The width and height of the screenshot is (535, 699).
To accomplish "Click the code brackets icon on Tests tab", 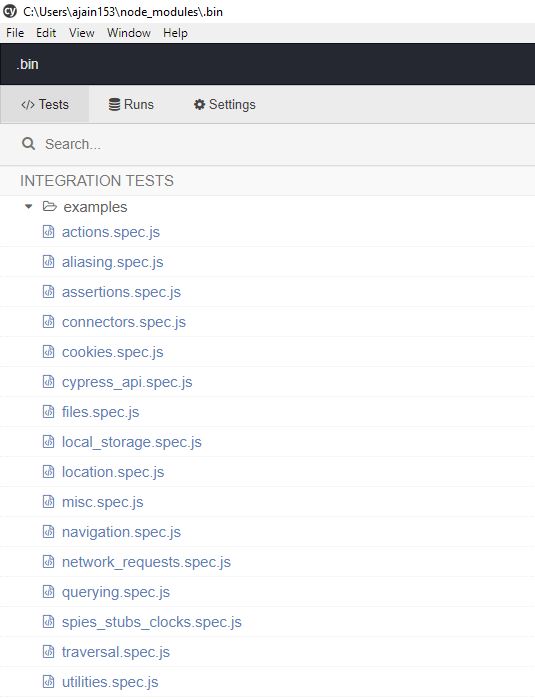I will [x=28, y=105].
